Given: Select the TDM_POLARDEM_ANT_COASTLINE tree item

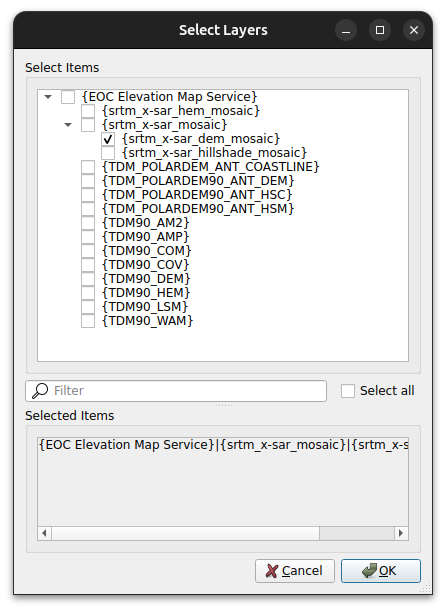Looking at the screenshot, I should click(210, 167).
